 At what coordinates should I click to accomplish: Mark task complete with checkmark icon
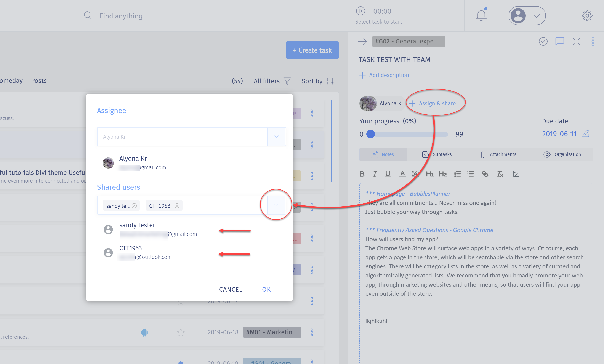(543, 42)
